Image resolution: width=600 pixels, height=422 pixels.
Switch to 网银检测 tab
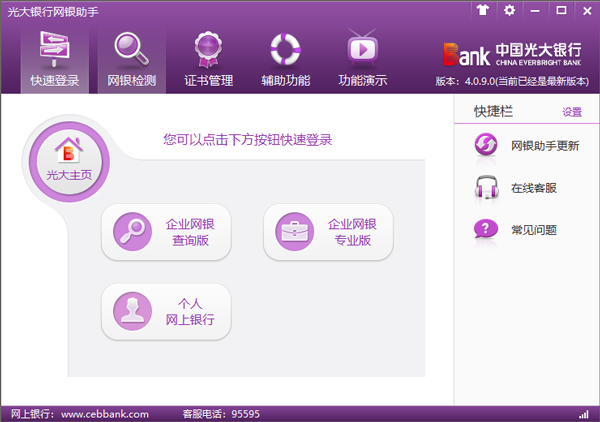point(132,60)
